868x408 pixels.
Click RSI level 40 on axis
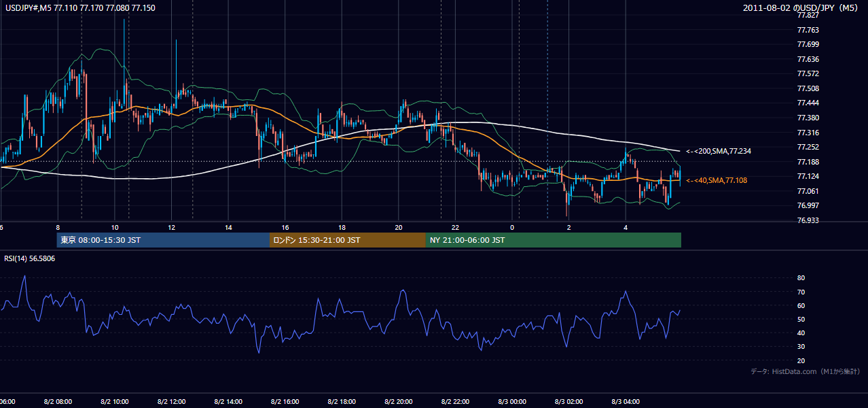(x=801, y=333)
